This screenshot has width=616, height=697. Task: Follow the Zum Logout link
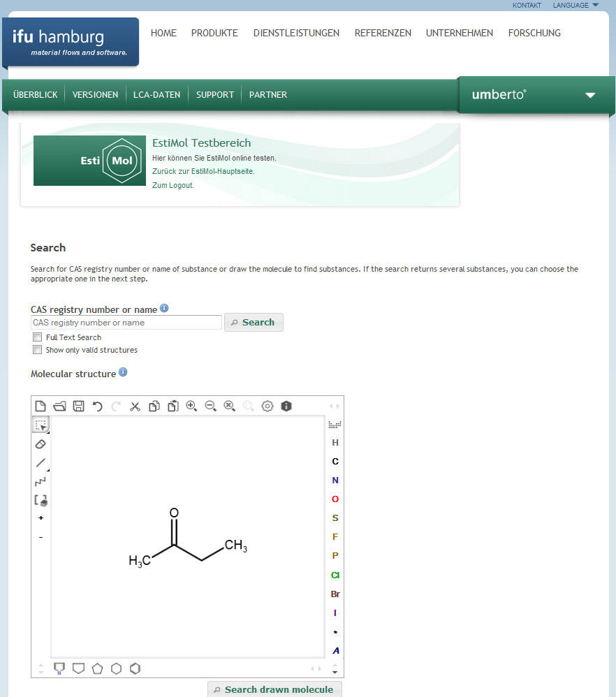click(x=173, y=185)
